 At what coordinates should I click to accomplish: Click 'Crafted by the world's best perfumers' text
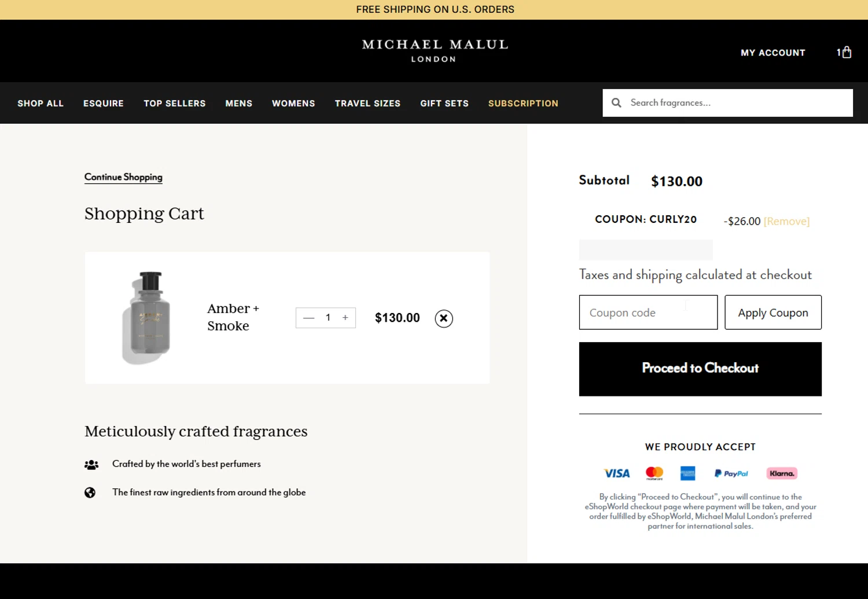pyautogui.click(x=186, y=464)
